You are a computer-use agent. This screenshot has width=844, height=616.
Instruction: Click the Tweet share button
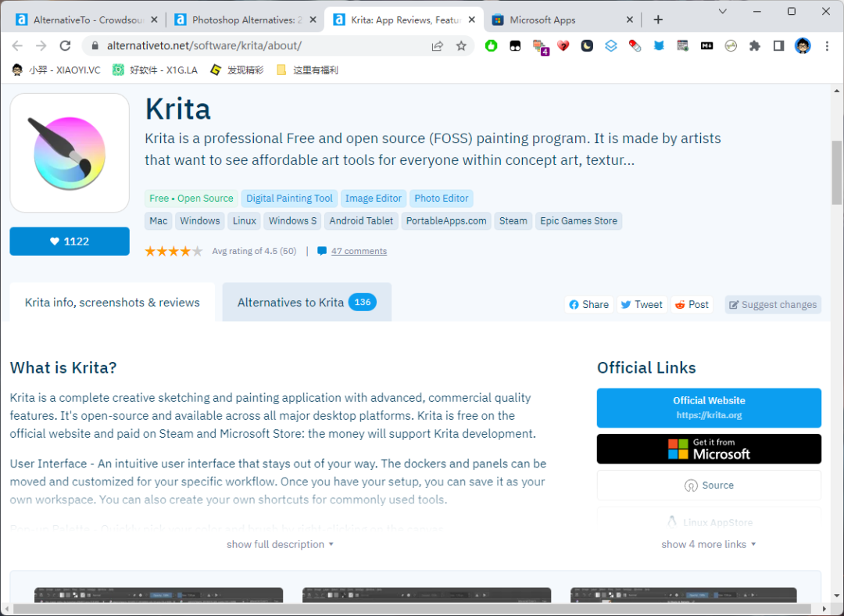click(x=642, y=304)
